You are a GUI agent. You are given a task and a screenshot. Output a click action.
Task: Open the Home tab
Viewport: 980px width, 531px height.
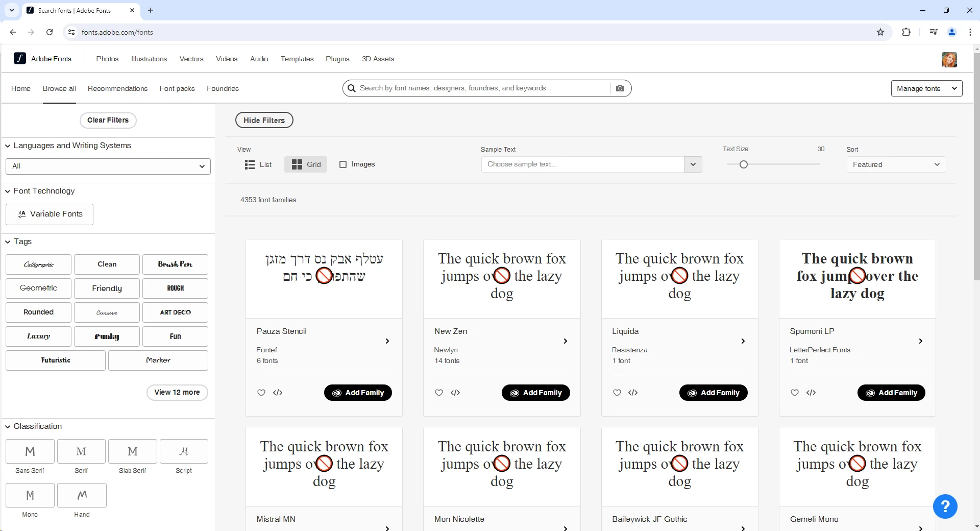21,88
